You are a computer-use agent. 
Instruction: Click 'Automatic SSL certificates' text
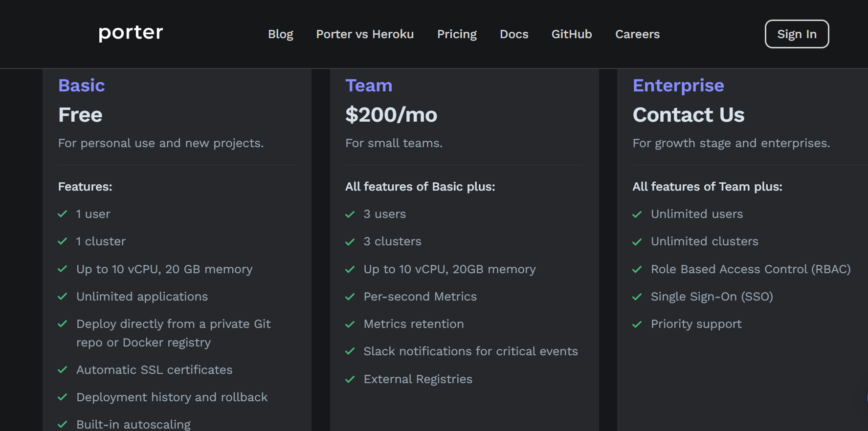(x=155, y=370)
